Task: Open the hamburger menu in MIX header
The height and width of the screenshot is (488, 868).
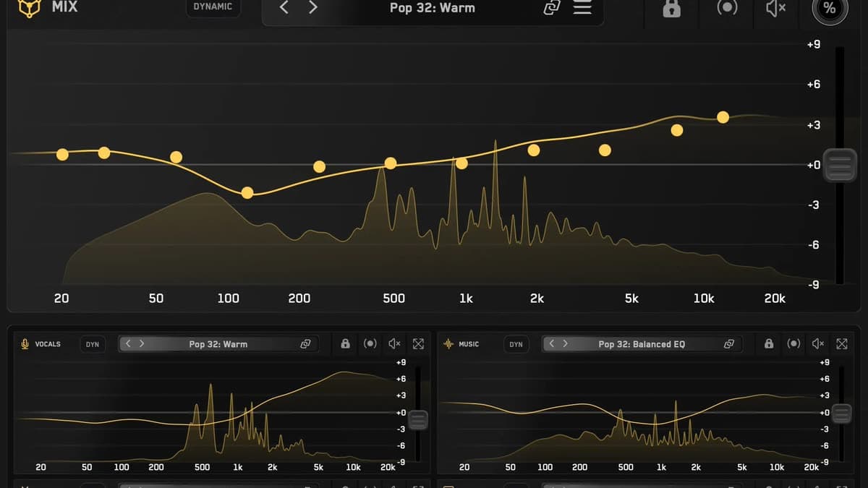Action: tap(582, 8)
